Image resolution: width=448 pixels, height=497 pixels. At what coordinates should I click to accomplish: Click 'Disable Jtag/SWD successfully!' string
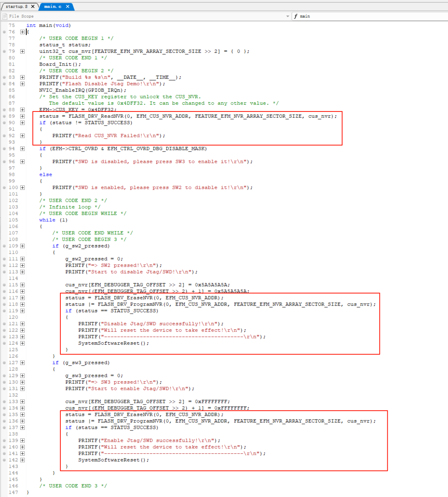[159, 324]
